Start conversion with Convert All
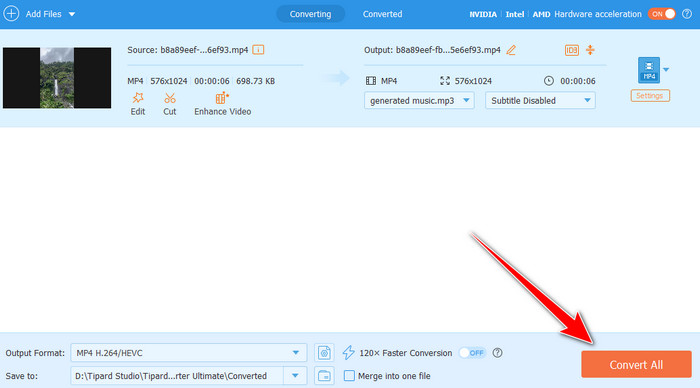700x388 pixels. pyautogui.click(x=636, y=364)
